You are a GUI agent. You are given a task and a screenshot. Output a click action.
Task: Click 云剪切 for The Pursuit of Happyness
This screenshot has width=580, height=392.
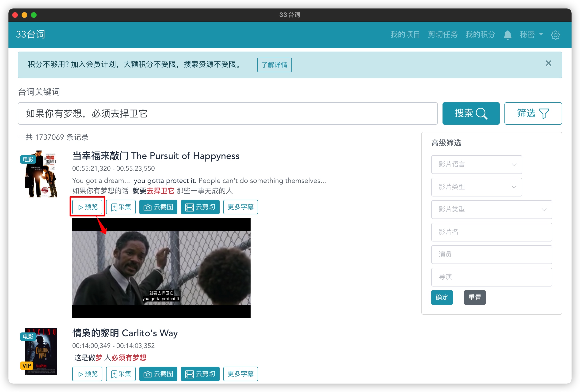pos(200,207)
